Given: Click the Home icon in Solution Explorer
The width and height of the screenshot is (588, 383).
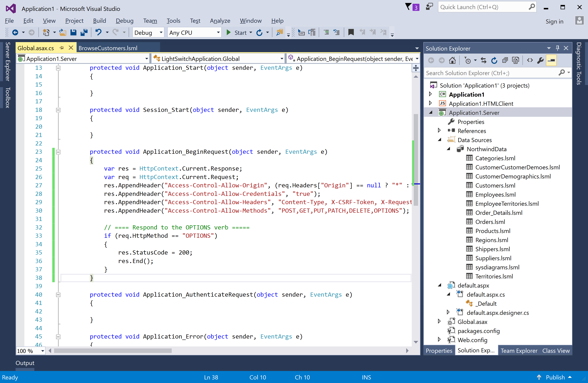Looking at the screenshot, I should (x=452, y=60).
